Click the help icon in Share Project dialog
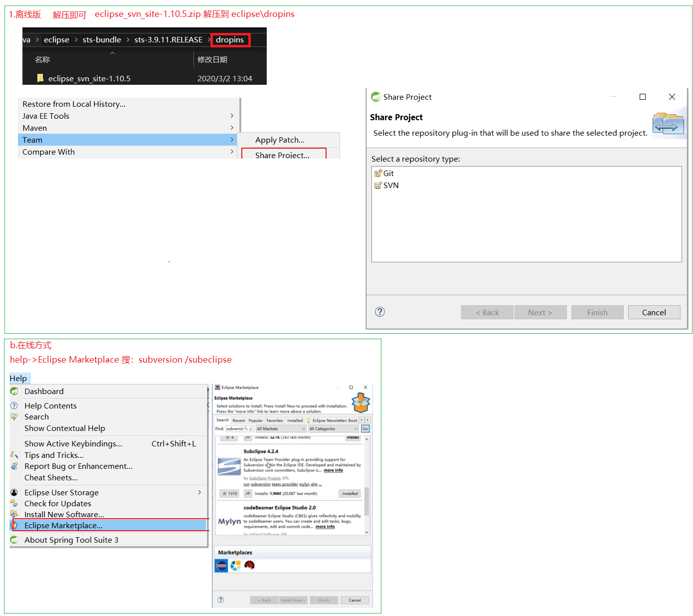693x616 pixels. coord(380,312)
